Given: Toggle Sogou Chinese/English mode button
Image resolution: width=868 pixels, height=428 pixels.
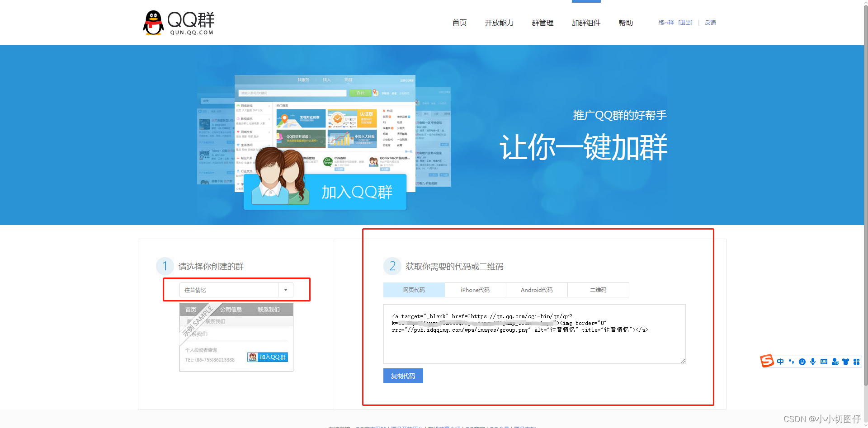Looking at the screenshot, I should pyautogui.click(x=780, y=362).
